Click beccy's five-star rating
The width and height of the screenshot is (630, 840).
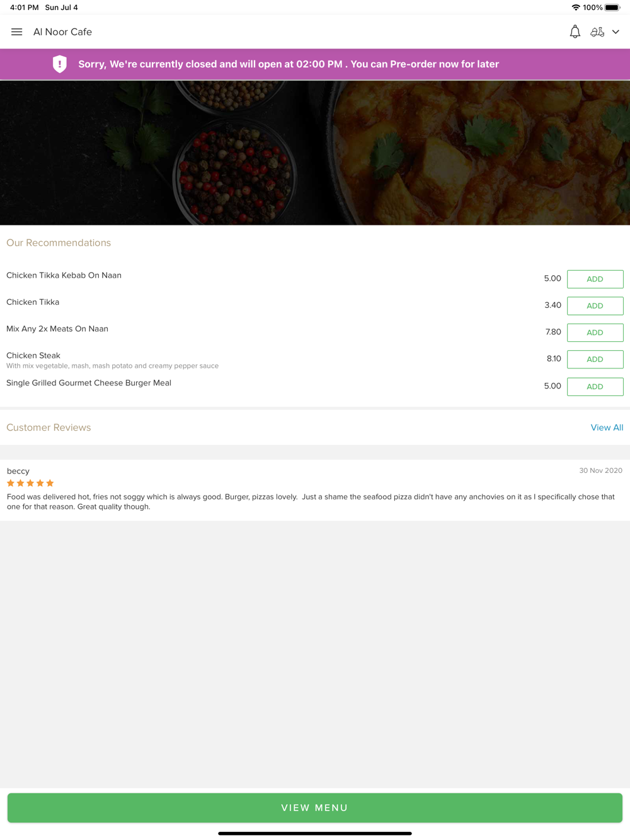(30, 483)
